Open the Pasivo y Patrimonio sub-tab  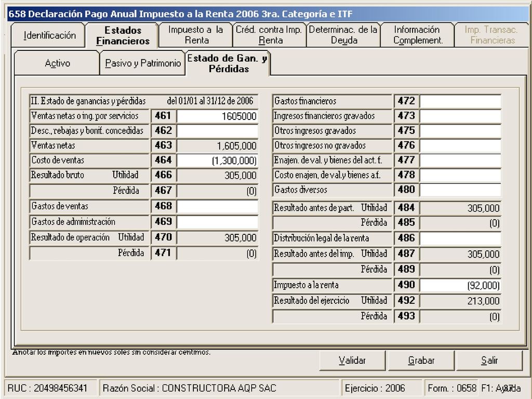(x=142, y=63)
